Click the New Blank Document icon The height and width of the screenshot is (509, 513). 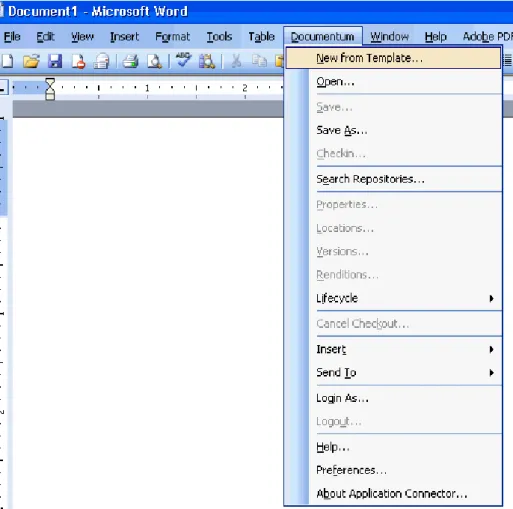pyautogui.click(x=7, y=61)
